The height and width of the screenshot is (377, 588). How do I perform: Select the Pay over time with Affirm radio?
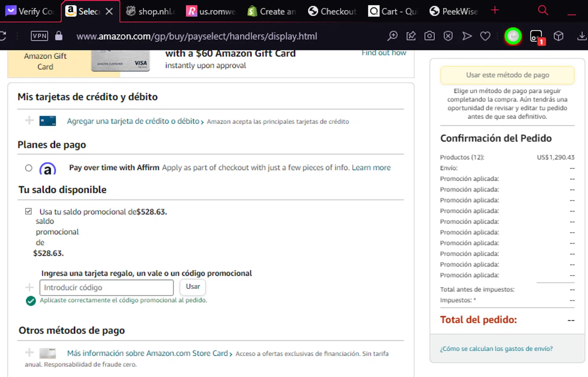pos(29,168)
